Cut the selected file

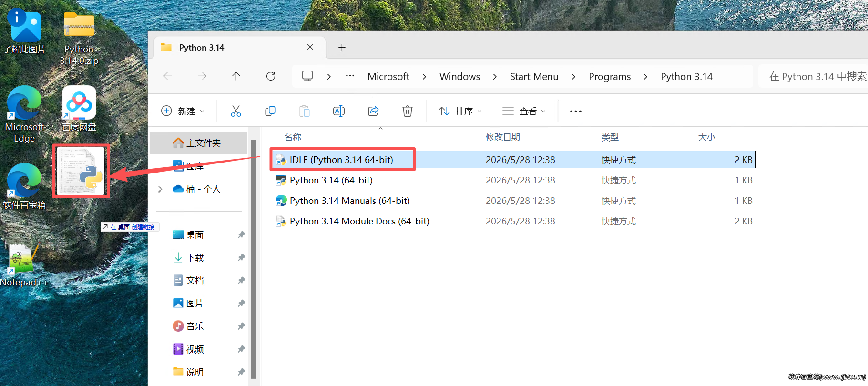click(236, 111)
